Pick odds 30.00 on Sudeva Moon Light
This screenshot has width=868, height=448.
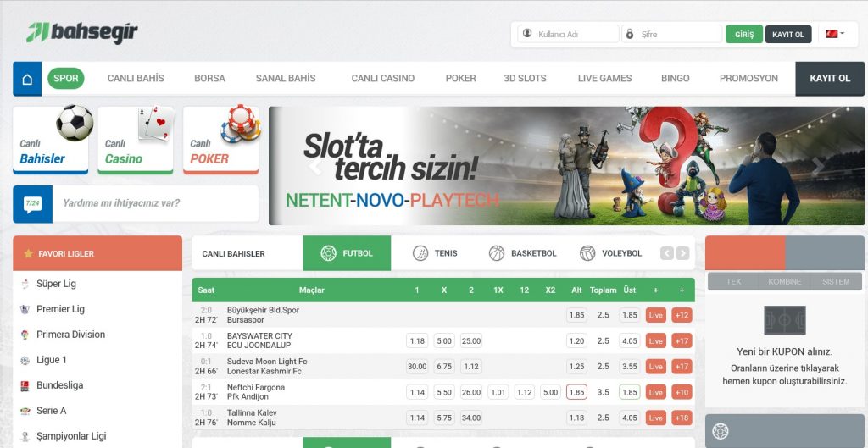point(417,366)
